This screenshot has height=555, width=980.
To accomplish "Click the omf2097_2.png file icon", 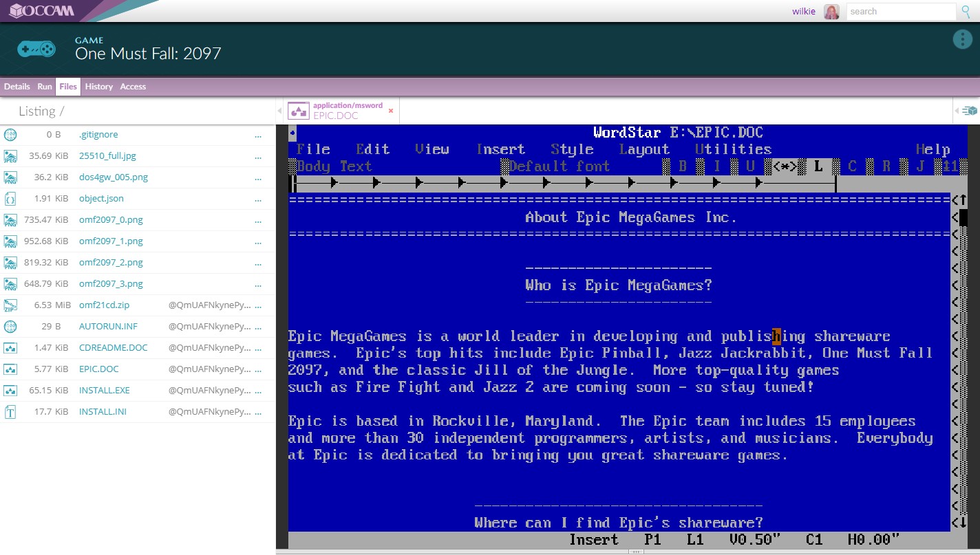I will [10, 263].
